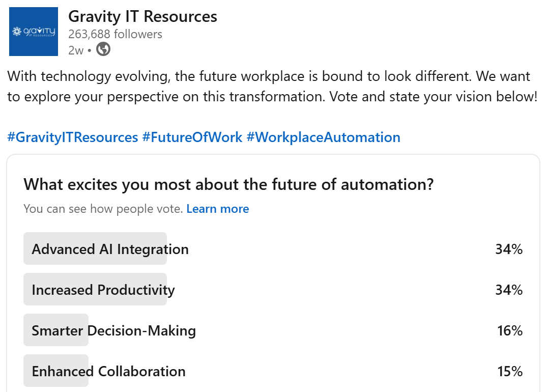Click the globe public visibility icon

tap(103, 49)
